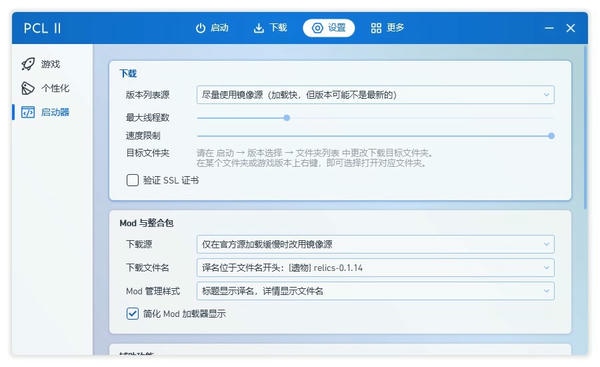Open the Mod 管理样式 dropdown
Viewport: 600px width, 367px height.
click(x=375, y=291)
